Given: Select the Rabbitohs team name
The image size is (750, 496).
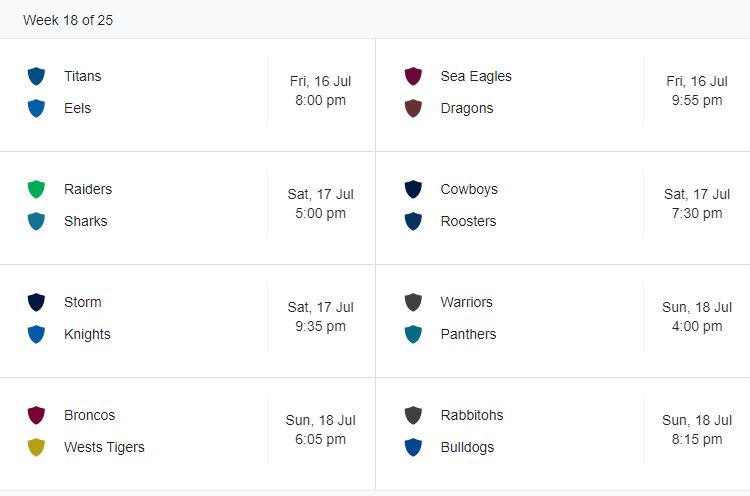Looking at the screenshot, I should click(471, 415).
